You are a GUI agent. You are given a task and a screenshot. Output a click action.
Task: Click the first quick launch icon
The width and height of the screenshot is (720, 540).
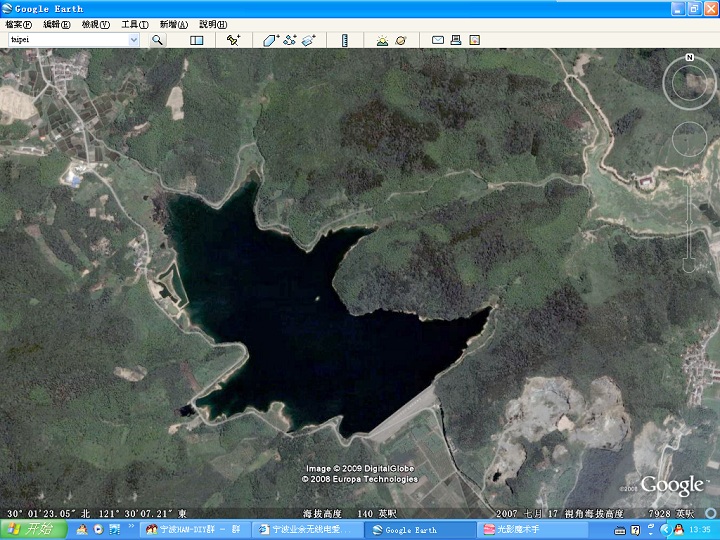coord(82,529)
